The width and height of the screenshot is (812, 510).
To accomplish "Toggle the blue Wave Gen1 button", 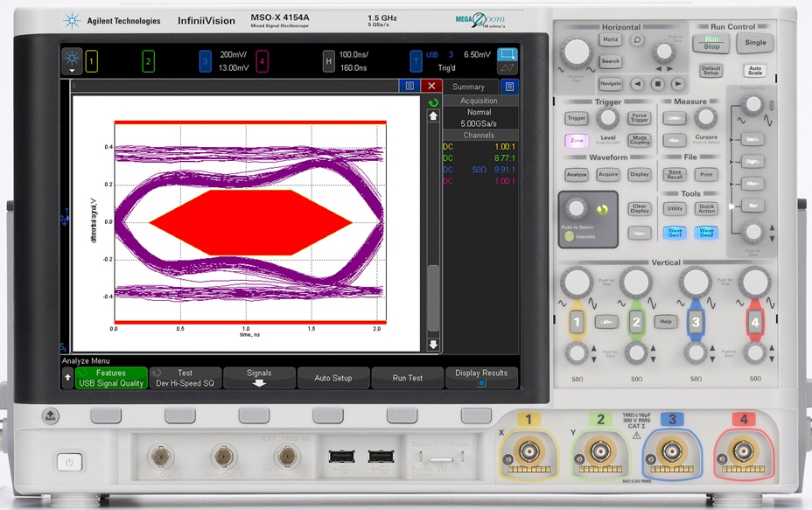I will pyautogui.click(x=675, y=233).
